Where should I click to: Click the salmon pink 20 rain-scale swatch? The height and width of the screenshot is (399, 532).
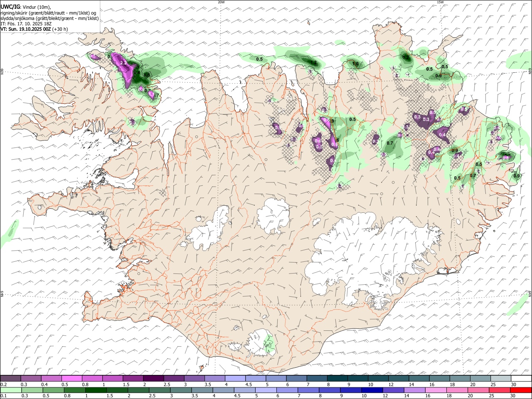(x=478, y=390)
